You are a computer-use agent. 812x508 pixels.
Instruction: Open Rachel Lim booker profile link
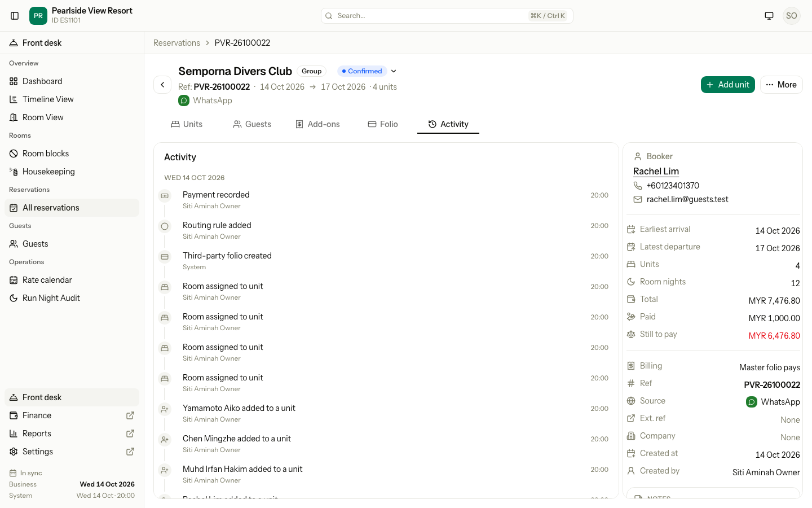656,171
